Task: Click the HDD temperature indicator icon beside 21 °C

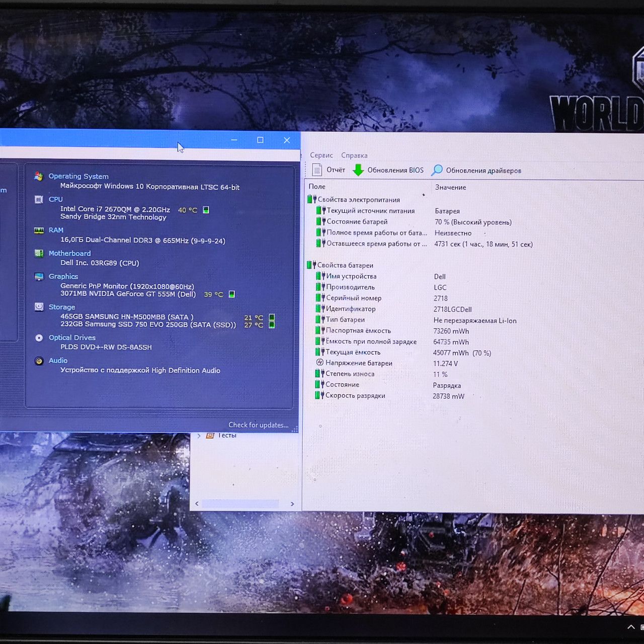Action: click(272, 317)
